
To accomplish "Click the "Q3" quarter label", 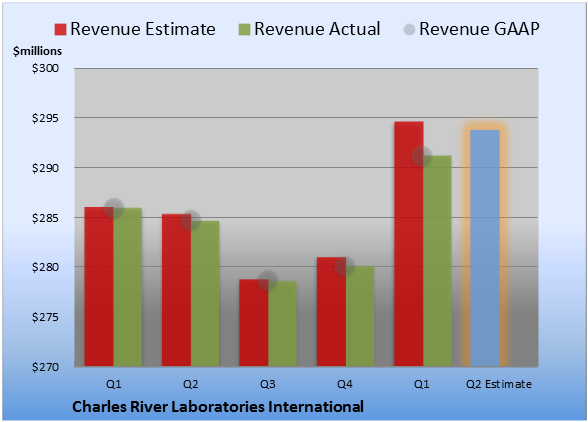I will tap(268, 384).
